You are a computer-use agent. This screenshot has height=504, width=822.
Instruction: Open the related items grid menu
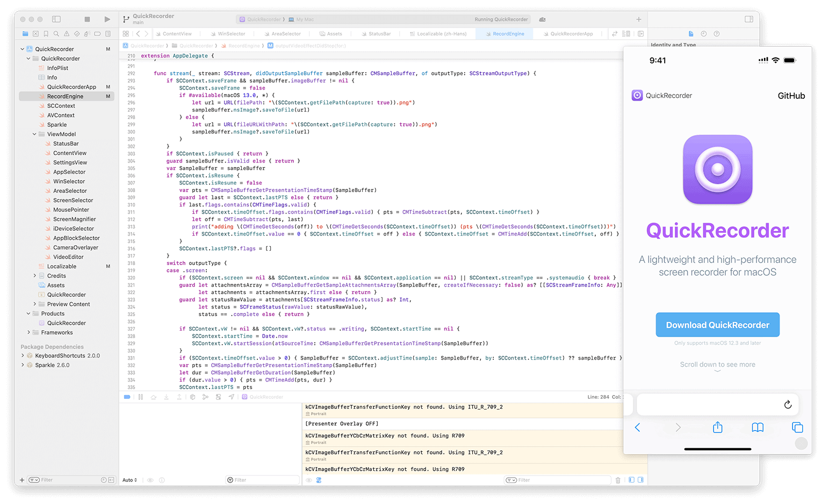[x=126, y=34]
